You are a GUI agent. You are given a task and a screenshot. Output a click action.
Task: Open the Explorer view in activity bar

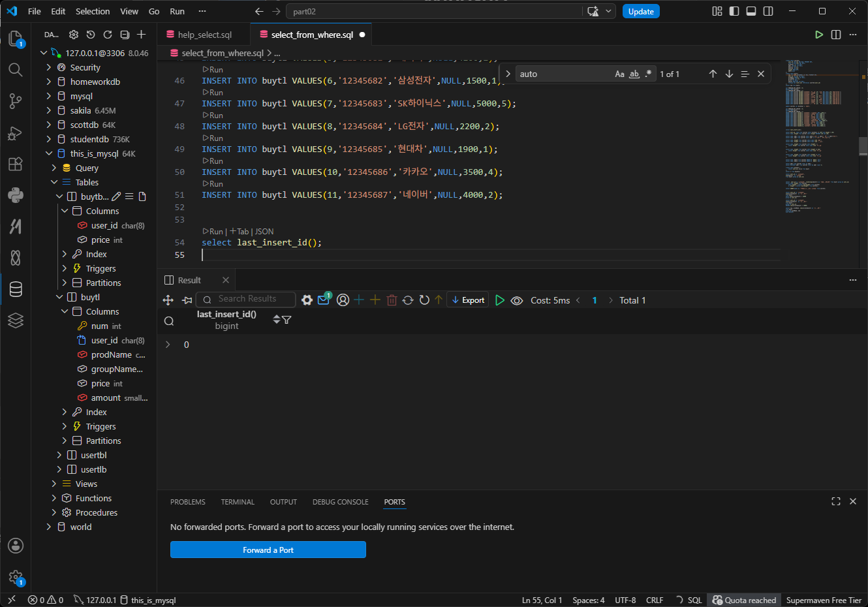tap(16, 39)
